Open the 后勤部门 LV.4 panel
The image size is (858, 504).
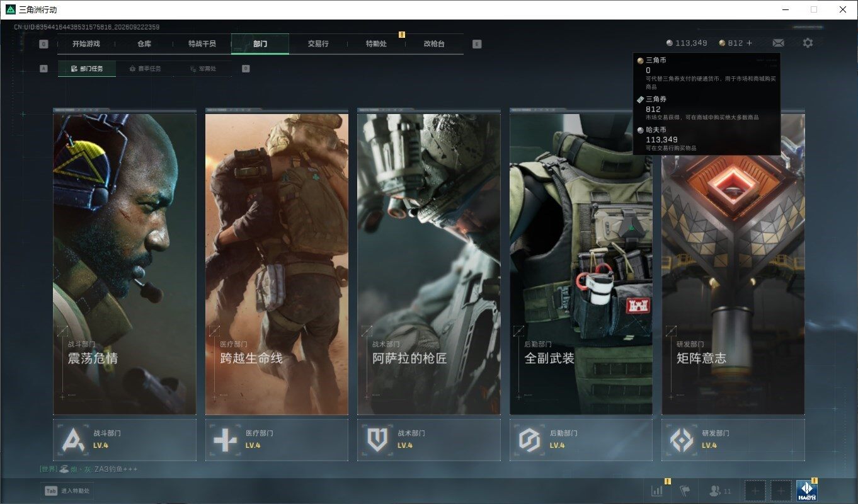point(581,440)
